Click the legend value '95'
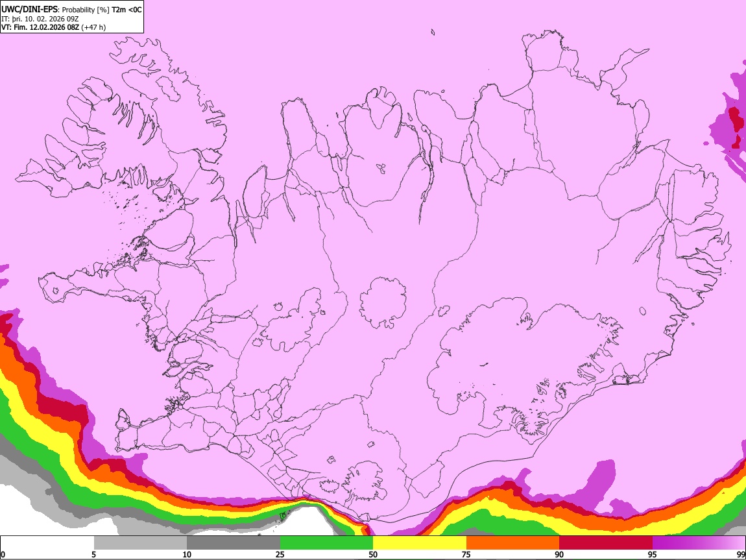This screenshot has width=746, height=560. point(653,554)
